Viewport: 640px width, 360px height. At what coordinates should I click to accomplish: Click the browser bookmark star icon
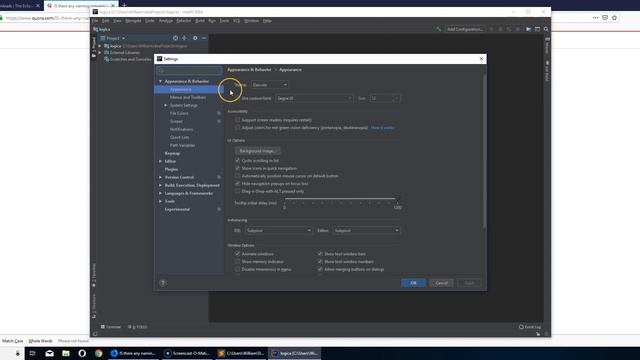coord(614,18)
